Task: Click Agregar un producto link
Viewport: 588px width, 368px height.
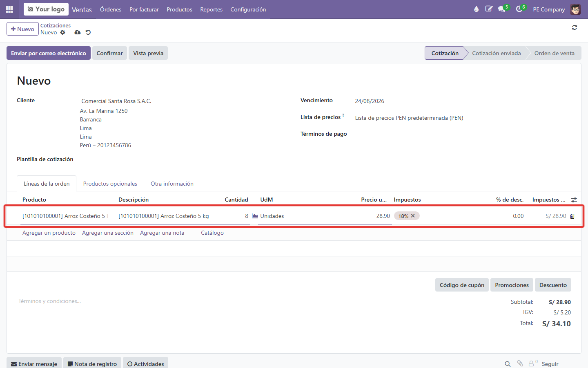Action: 49,233
